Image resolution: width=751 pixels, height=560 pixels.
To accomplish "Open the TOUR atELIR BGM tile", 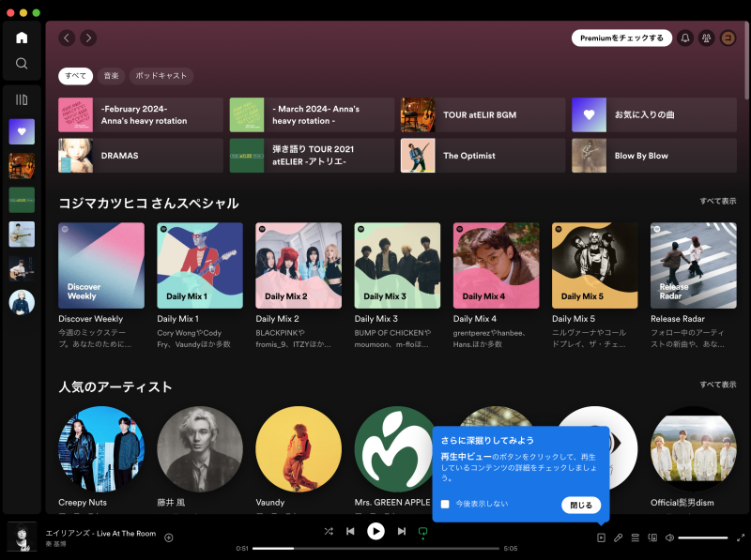I will click(483, 114).
